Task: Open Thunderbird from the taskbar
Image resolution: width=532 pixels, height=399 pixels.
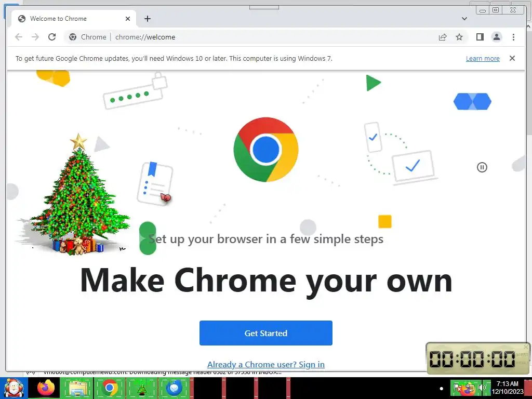Action: click(174, 388)
